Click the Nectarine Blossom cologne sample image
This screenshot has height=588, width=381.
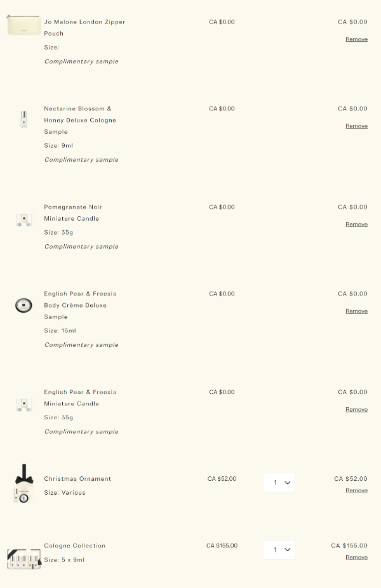tap(23, 119)
